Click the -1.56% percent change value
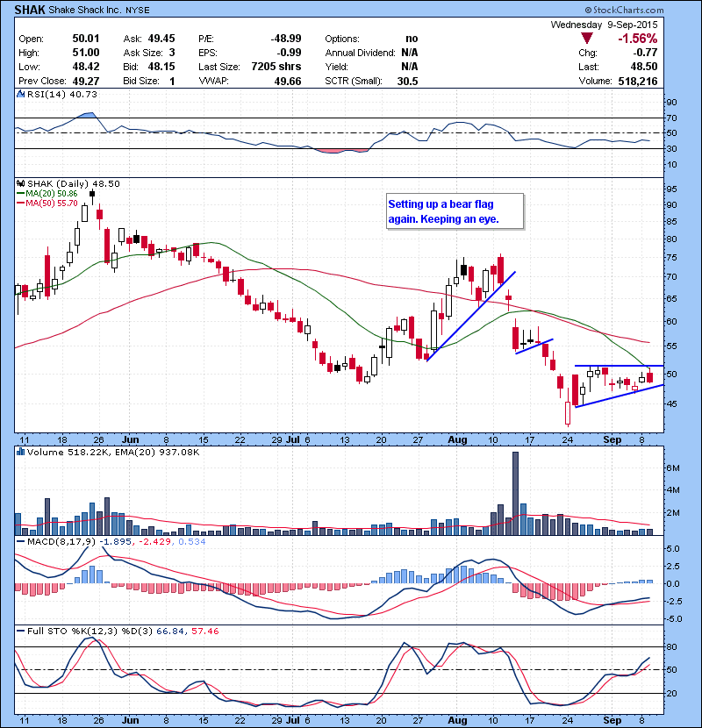This screenshot has height=728, width=702. pos(637,39)
